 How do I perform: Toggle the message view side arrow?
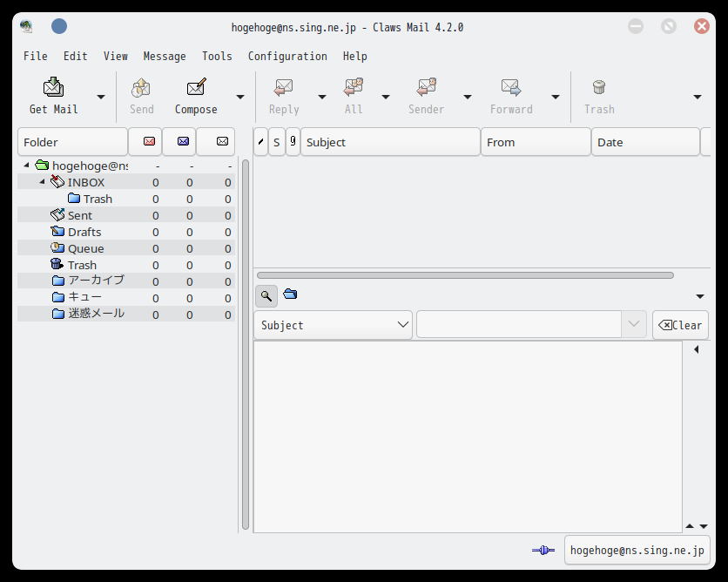pyautogui.click(x=697, y=349)
